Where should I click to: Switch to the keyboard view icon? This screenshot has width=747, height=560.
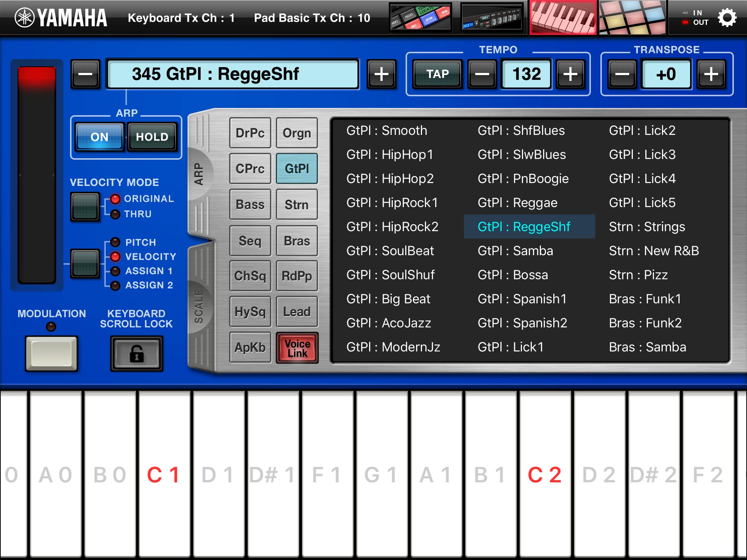tap(562, 17)
